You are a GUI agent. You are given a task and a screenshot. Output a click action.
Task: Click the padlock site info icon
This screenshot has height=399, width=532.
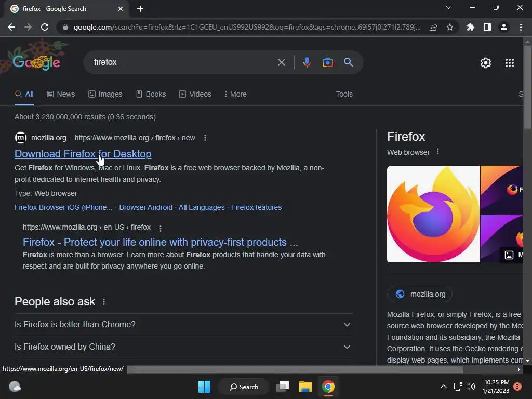[65, 27]
